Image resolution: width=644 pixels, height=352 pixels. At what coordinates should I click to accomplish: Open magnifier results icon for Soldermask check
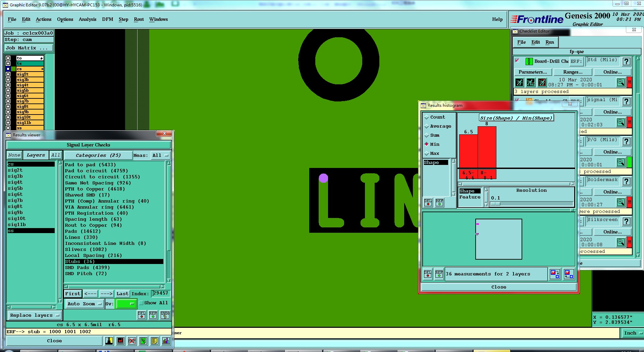621,202
